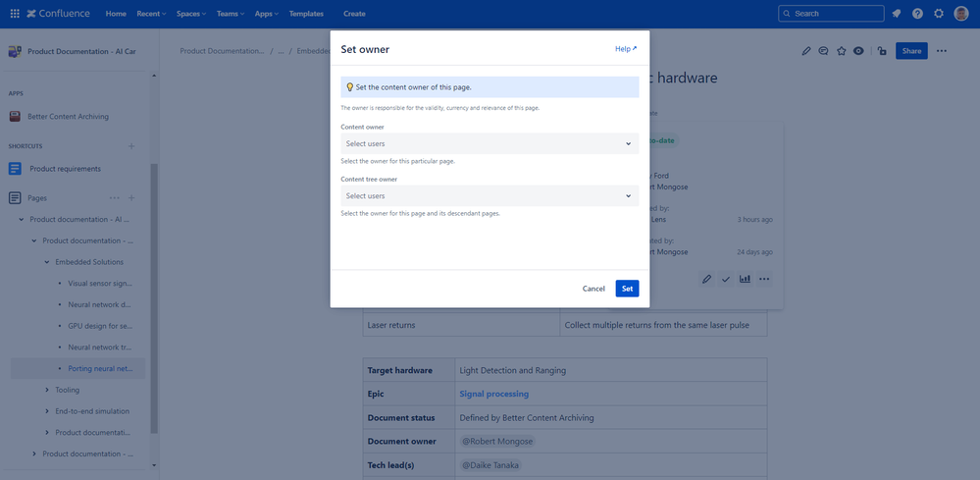
Task: Click the Light Detection and Ranging cell
Action: pyautogui.click(x=610, y=370)
